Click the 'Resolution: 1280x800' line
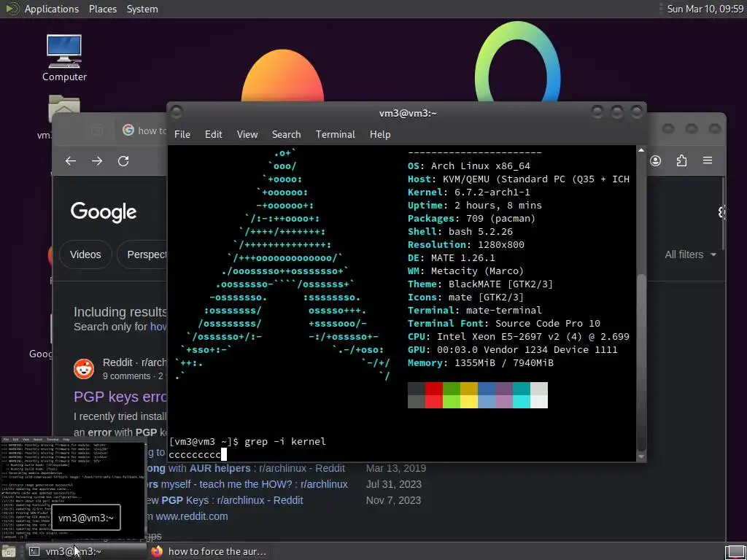Image resolution: width=747 pixels, height=560 pixels. coord(466,245)
